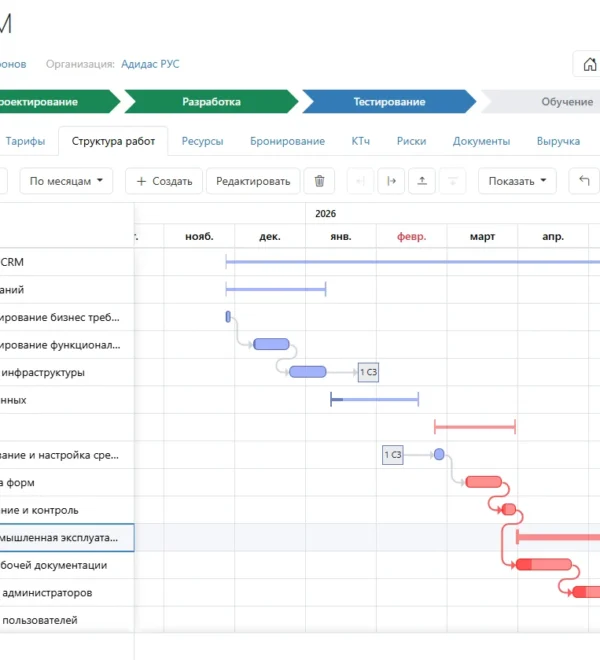The image size is (600, 660).
Task: Select the инфраструктуры task row
Action: point(67,372)
